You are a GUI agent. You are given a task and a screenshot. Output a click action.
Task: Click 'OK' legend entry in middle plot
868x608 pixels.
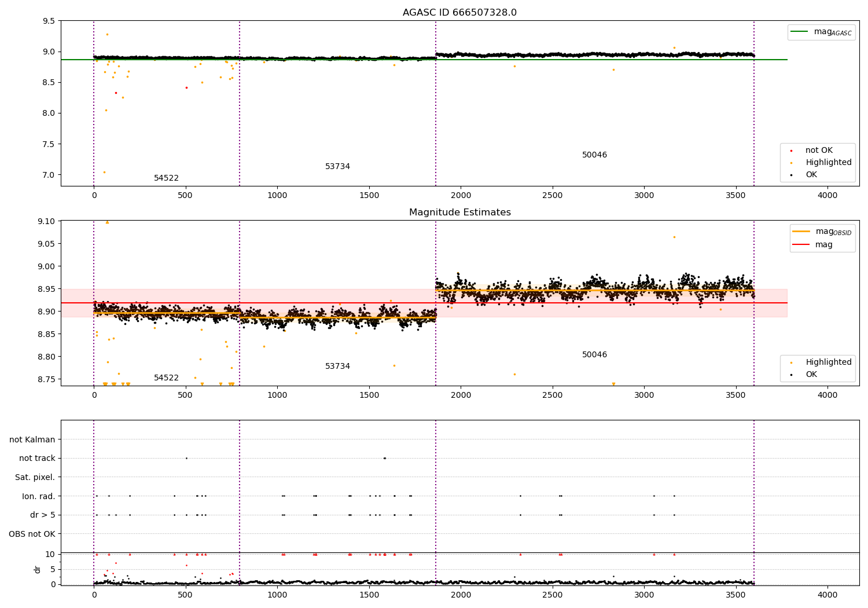pos(804,375)
